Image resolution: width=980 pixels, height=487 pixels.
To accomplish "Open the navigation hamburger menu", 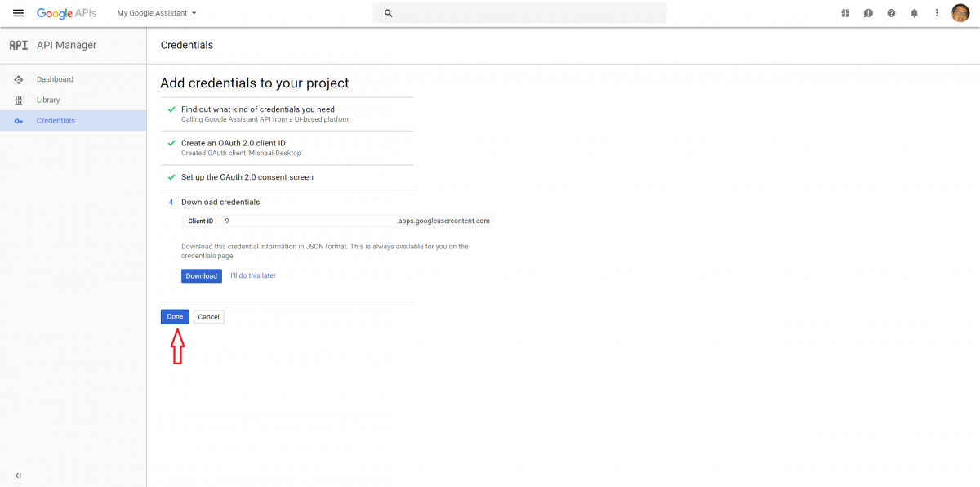I will (x=18, y=12).
